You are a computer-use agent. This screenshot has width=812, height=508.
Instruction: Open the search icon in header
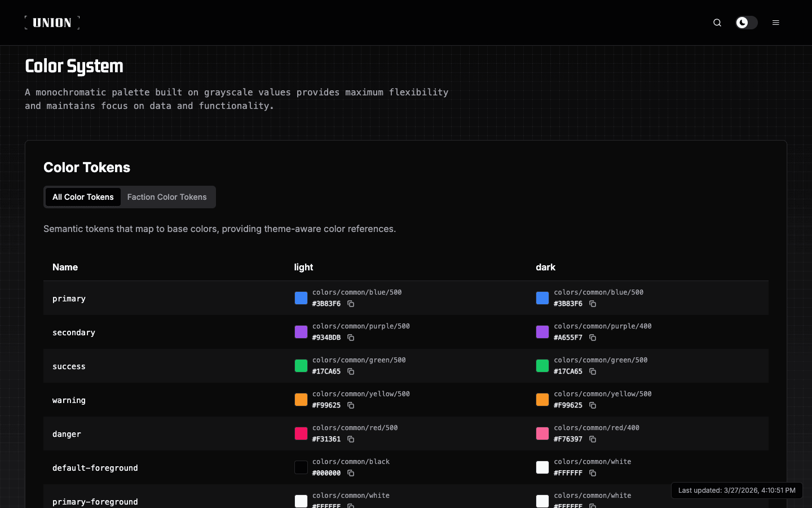coord(717,23)
